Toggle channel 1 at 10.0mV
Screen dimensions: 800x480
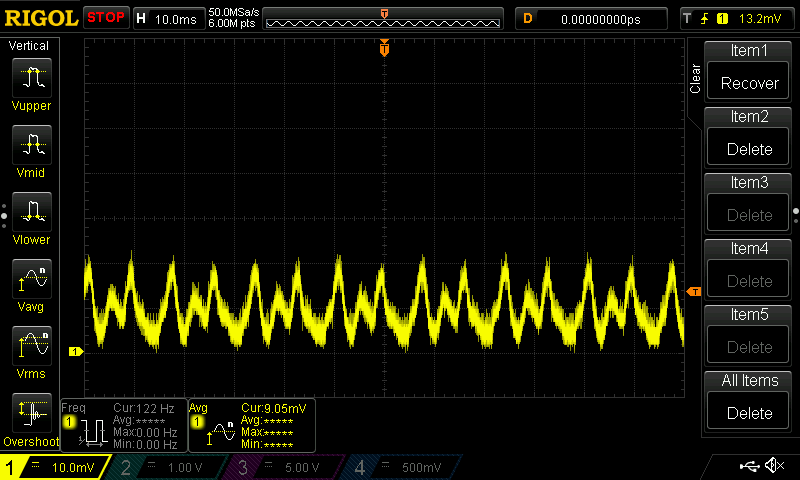point(55,467)
